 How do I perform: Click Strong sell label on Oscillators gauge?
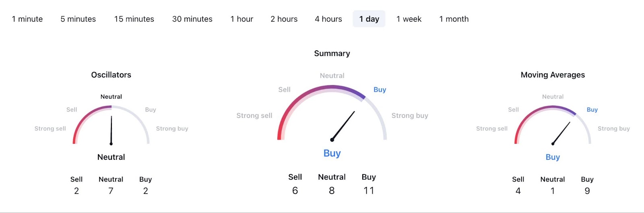pos(50,128)
